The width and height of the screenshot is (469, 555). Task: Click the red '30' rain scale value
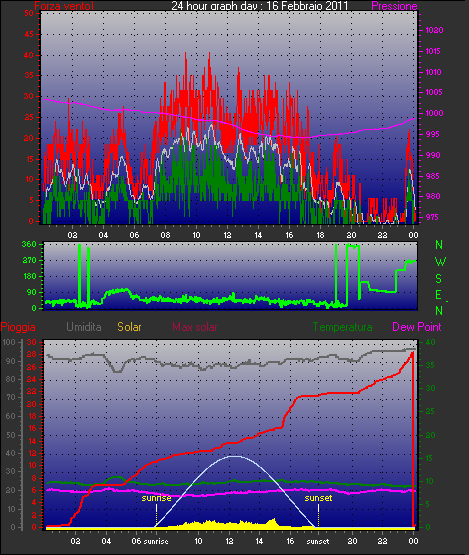[x=32, y=342]
